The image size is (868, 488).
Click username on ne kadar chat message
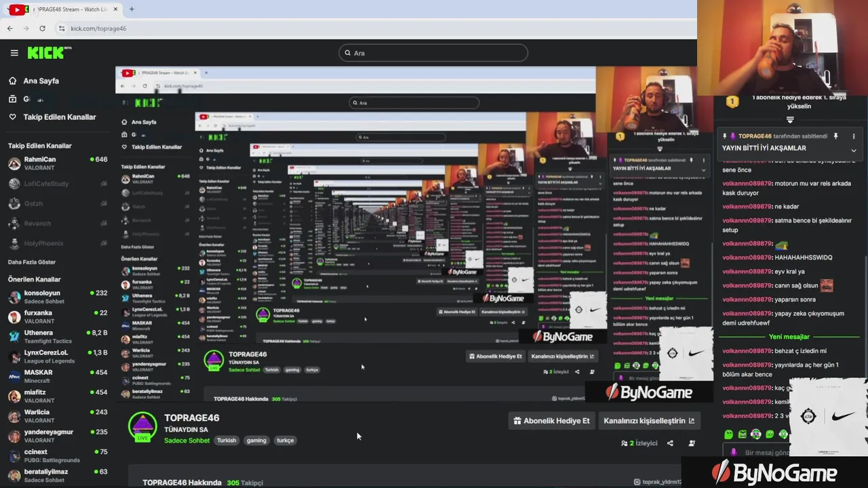[747, 207]
